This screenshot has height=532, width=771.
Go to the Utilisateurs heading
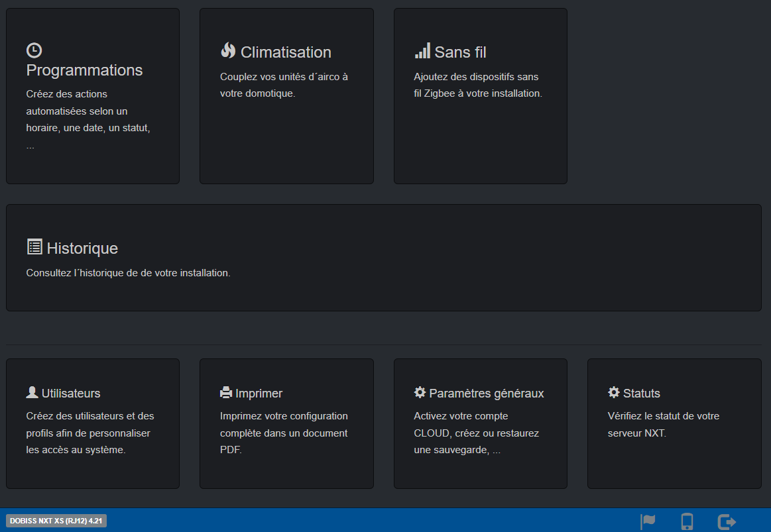[x=71, y=394]
